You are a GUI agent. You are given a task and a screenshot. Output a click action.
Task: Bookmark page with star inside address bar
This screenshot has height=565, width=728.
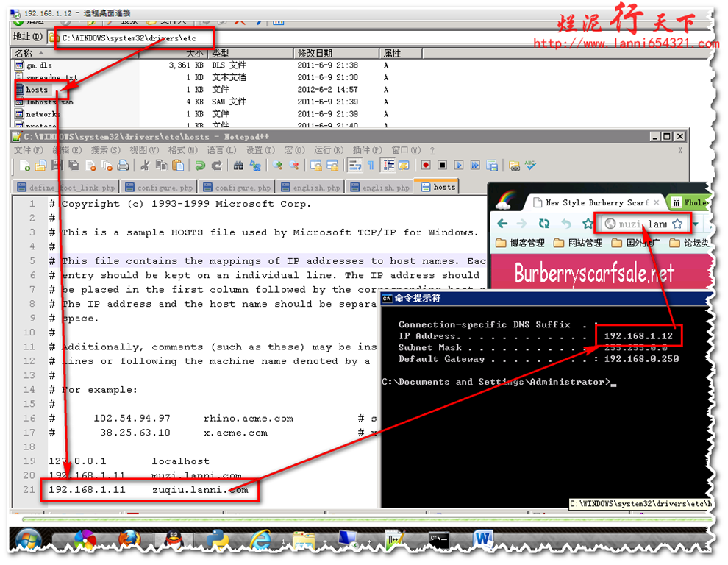coord(677,224)
